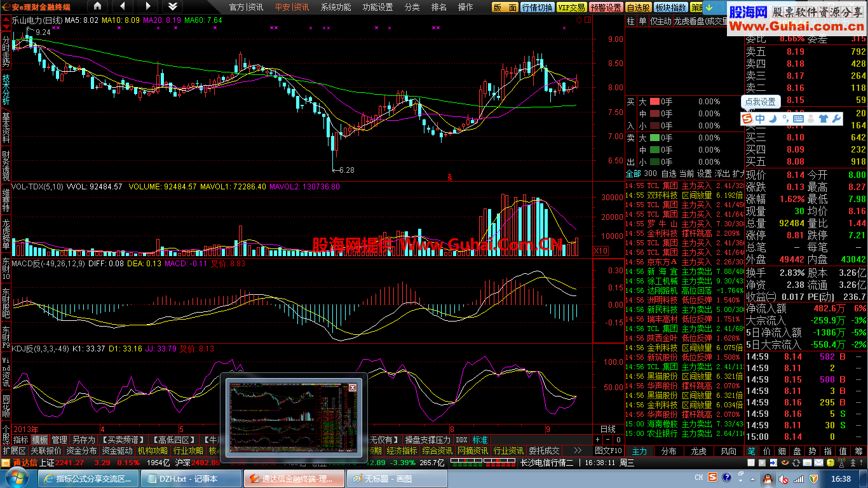The width and height of the screenshot is (868, 488).
Task: Click the 日线 period label
Action: point(608,430)
